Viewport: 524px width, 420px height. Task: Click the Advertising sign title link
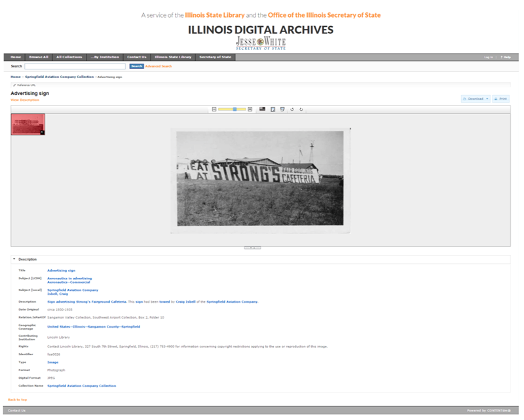(61, 271)
